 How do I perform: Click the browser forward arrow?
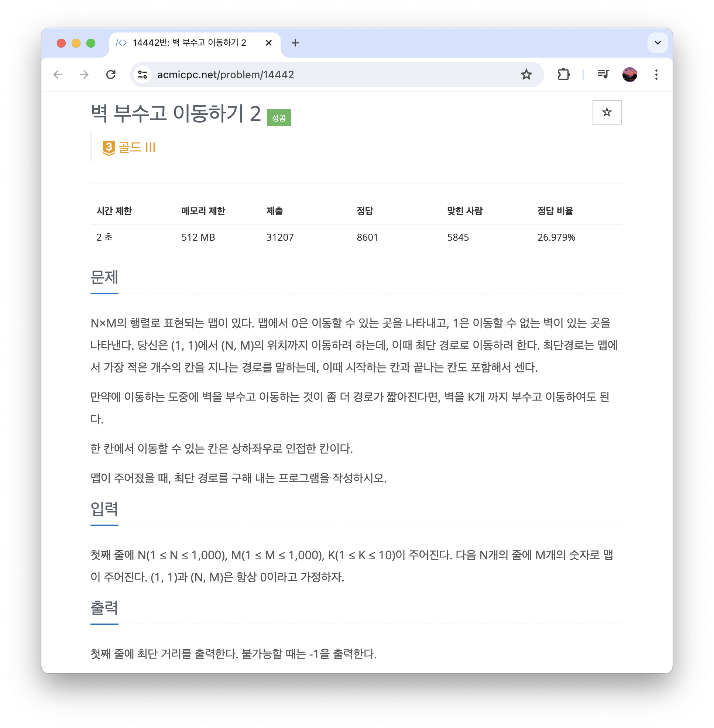coord(84,75)
